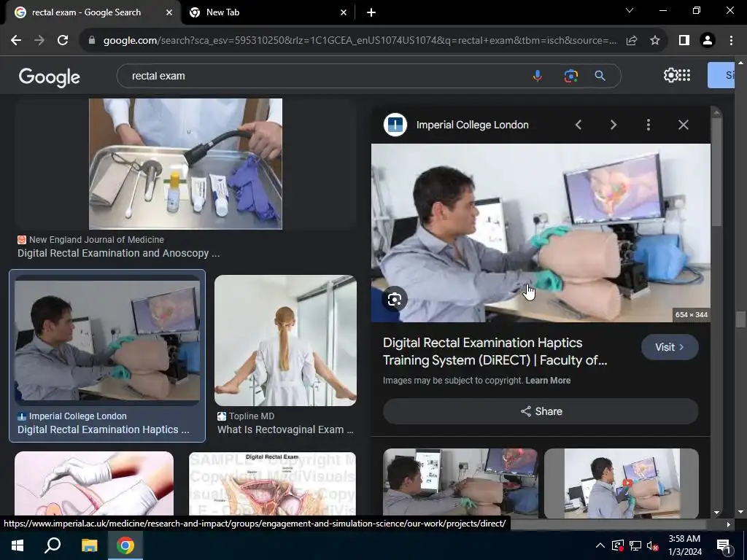The height and width of the screenshot is (560, 747).
Task: Click the Lens icon on preview image
Action: 395,300
